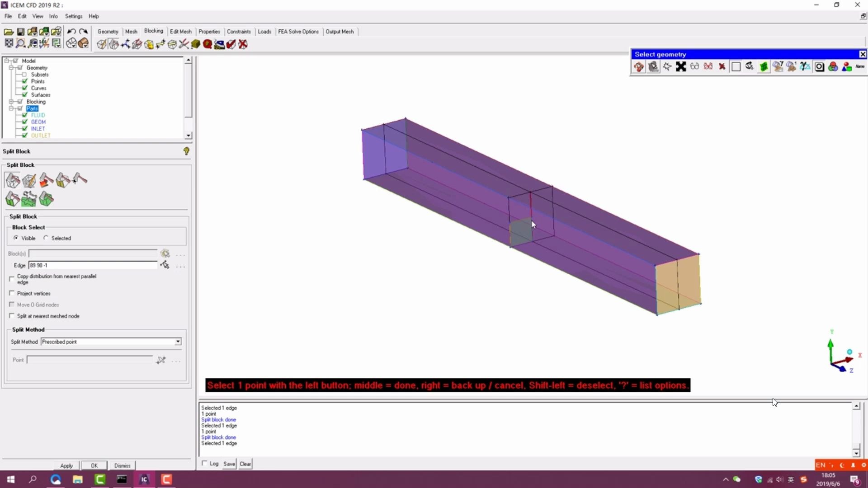Click the Name icon in Select geometry toolbar
This screenshot has width=868, height=488.
pyautogui.click(x=860, y=67)
